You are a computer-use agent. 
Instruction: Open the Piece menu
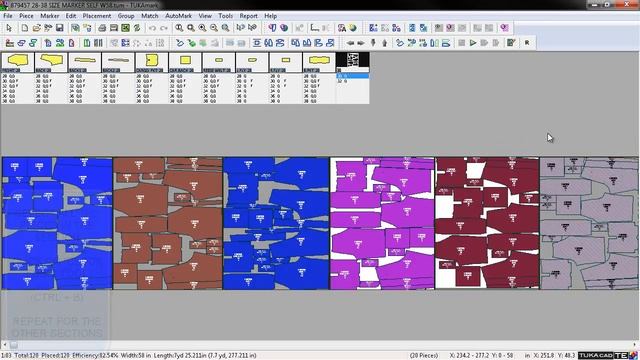(26, 16)
